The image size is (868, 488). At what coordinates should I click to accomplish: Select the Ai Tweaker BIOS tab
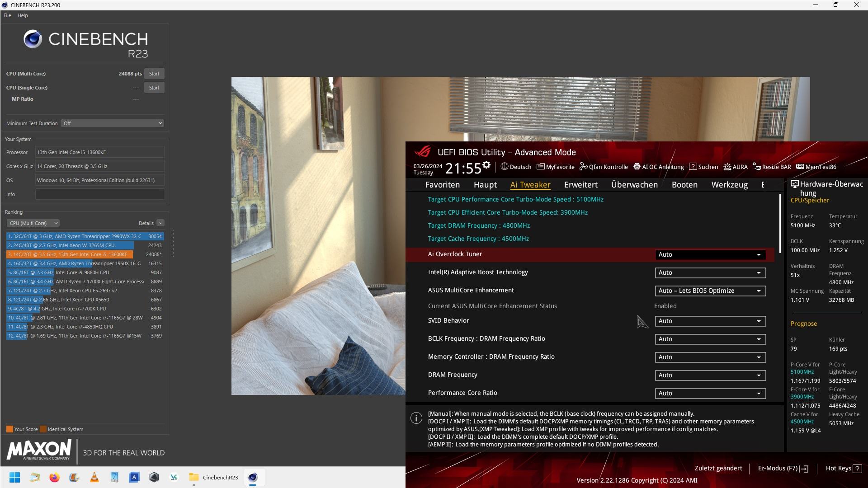[530, 185]
